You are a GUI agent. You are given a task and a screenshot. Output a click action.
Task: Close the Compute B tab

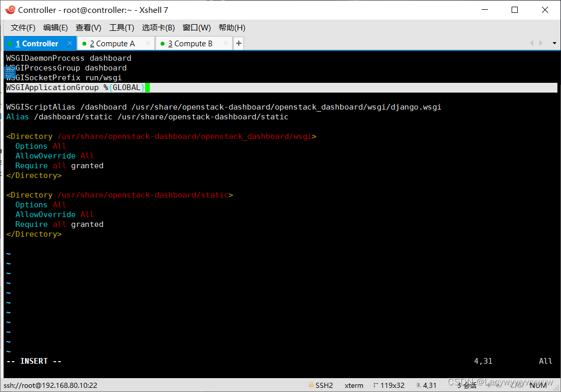225,43
